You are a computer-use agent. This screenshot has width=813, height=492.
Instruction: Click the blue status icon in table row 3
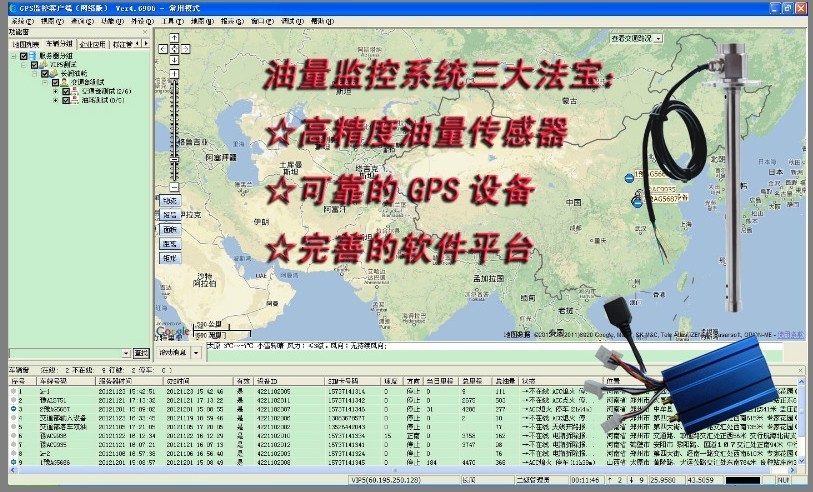13,409
